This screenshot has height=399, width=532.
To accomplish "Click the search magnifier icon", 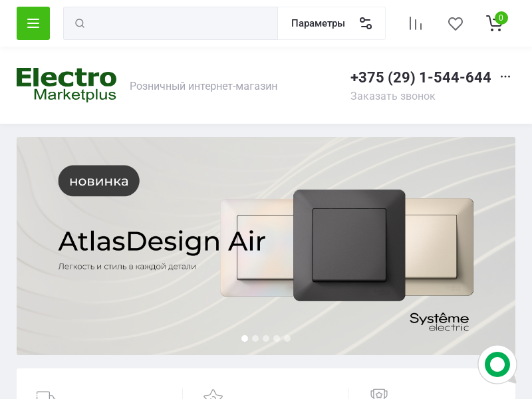I will 80,23.
